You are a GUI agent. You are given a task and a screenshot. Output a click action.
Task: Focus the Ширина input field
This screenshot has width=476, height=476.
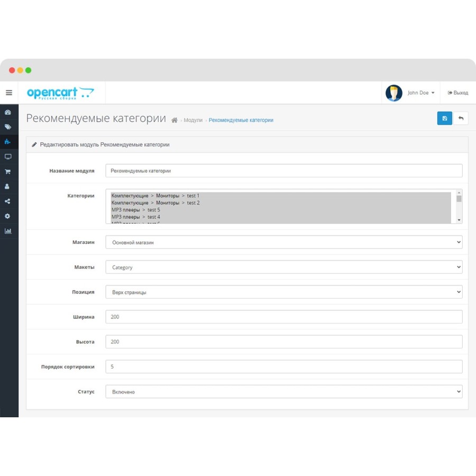pos(284,317)
